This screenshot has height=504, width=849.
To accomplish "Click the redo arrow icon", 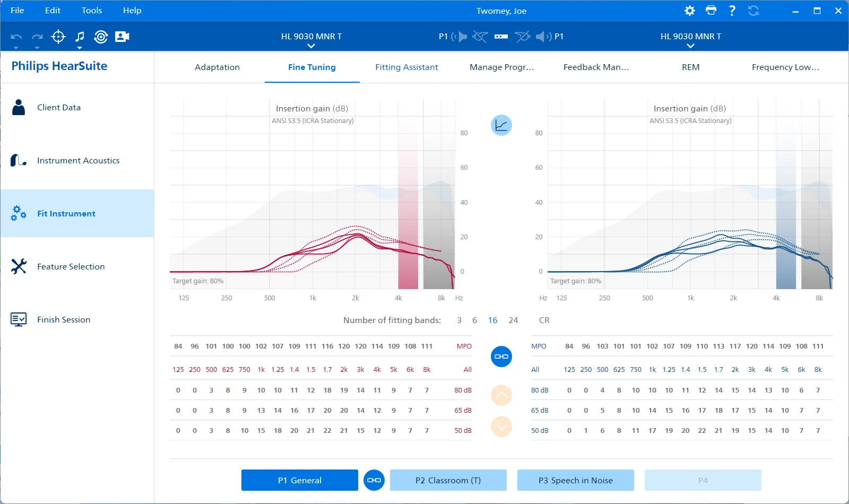I will pos(37,37).
